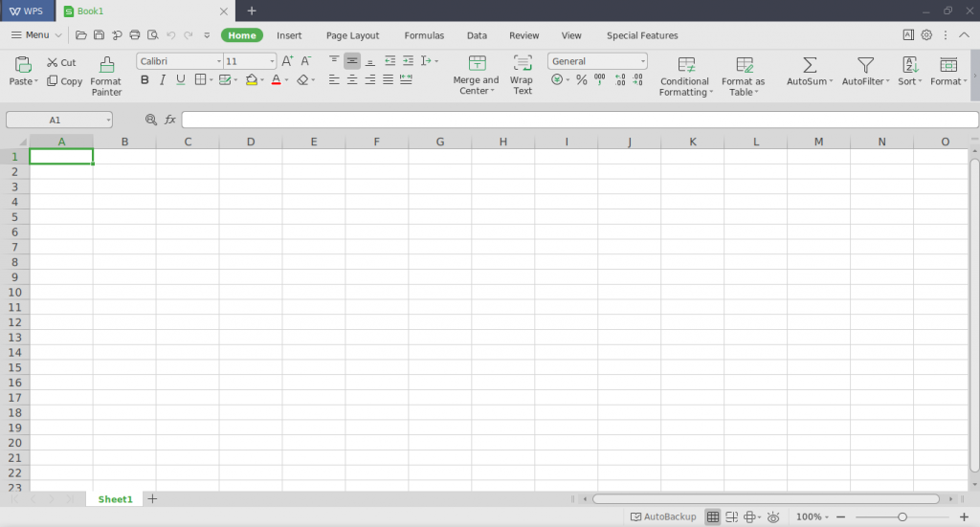Click into the formula bar input

pos(580,120)
